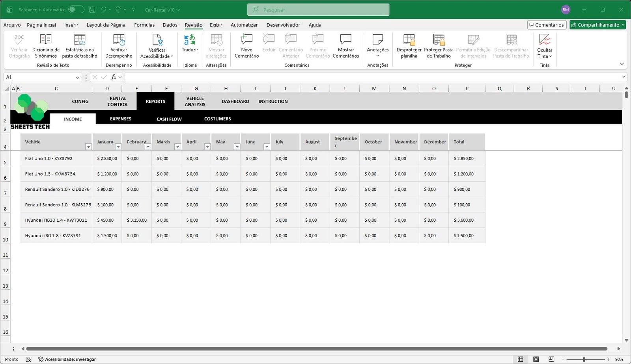Click the 90% zoom percentage button
The height and width of the screenshot is (364, 631).
[x=620, y=359]
